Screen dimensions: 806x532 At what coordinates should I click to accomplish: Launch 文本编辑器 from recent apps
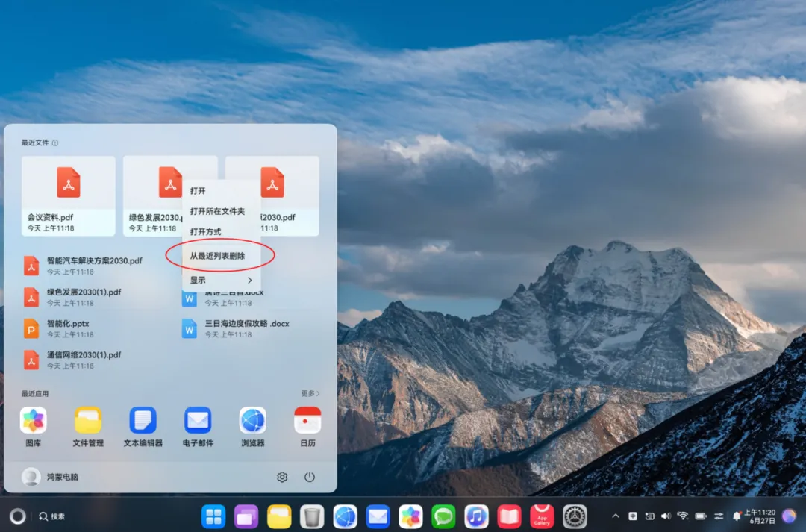tap(143, 427)
